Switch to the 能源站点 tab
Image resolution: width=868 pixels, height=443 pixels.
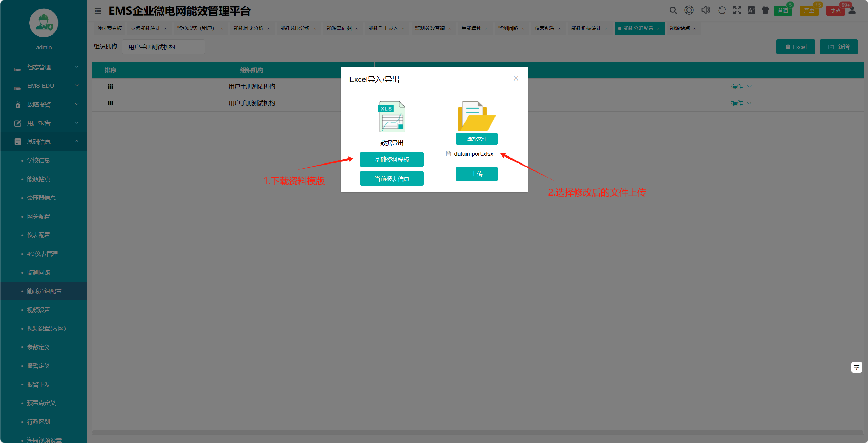[679, 28]
